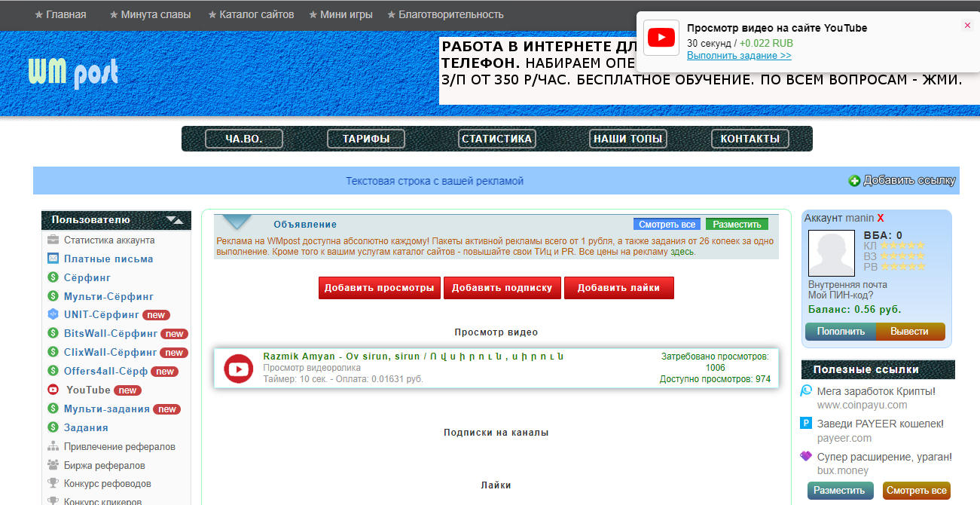The width and height of the screenshot is (980, 505).
Task: Open 'Статистика аккаунта' briefcase icon
Action: pos(53,240)
